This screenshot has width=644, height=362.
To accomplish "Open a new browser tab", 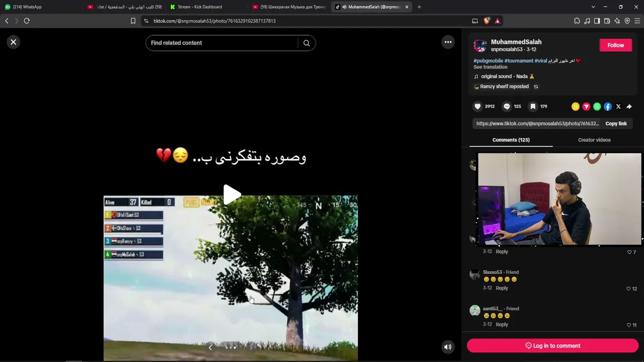I will tap(419, 7).
